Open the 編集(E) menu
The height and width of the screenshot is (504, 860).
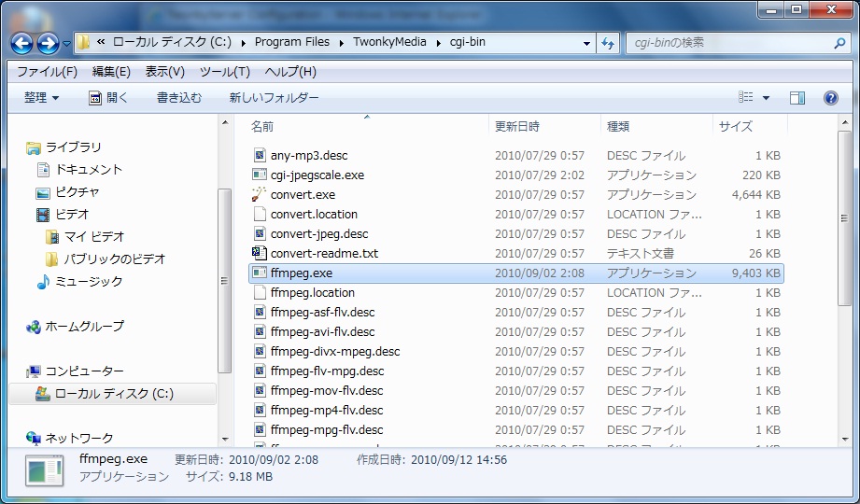(x=111, y=71)
